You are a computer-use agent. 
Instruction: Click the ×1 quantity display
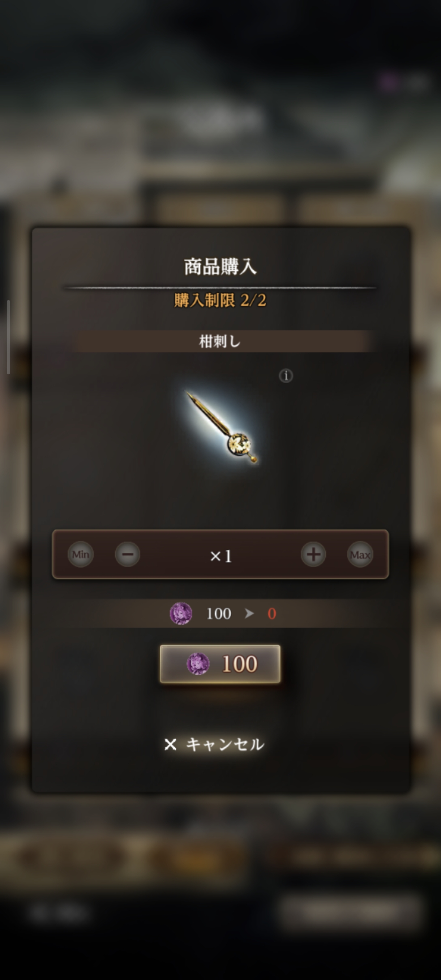click(x=221, y=556)
